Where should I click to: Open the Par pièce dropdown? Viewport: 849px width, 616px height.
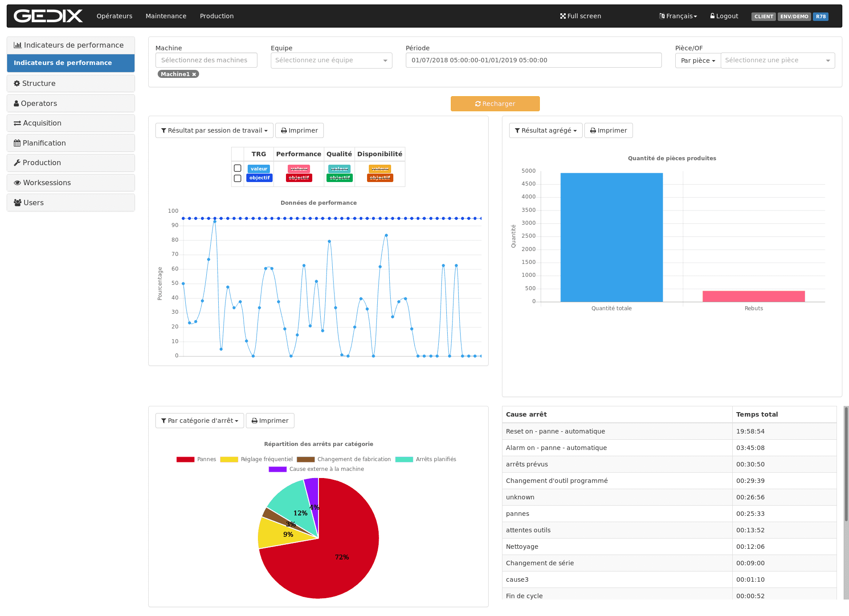[698, 61]
